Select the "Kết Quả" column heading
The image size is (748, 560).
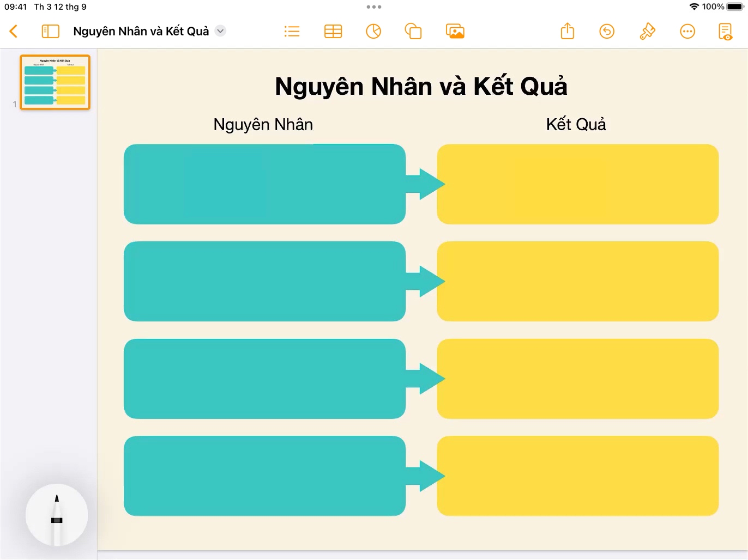point(576,124)
